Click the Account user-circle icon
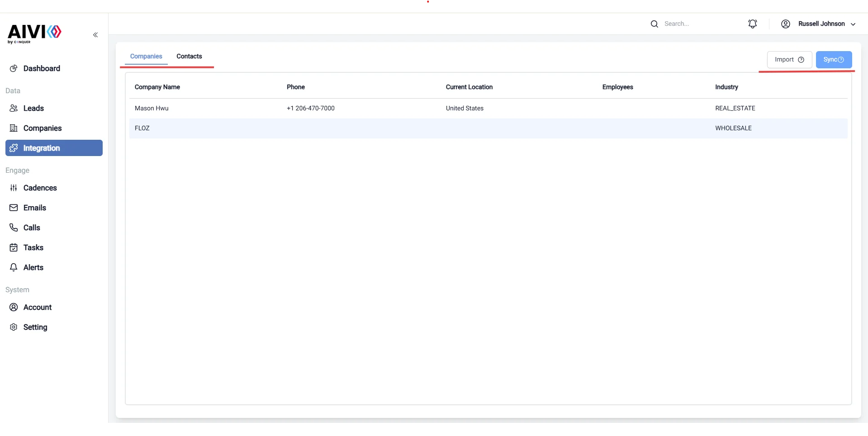868x436 pixels. pos(14,307)
